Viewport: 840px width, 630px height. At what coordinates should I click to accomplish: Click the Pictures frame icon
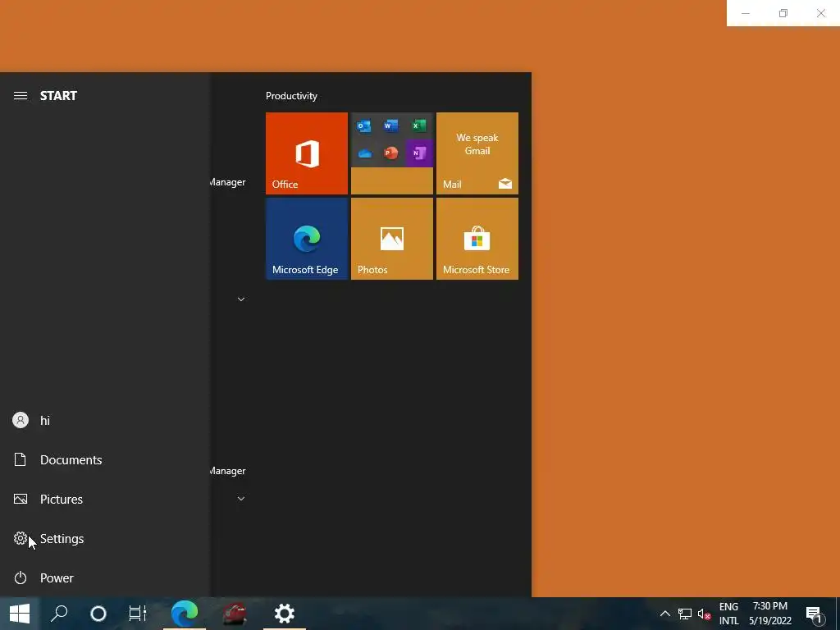pyautogui.click(x=21, y=500)
